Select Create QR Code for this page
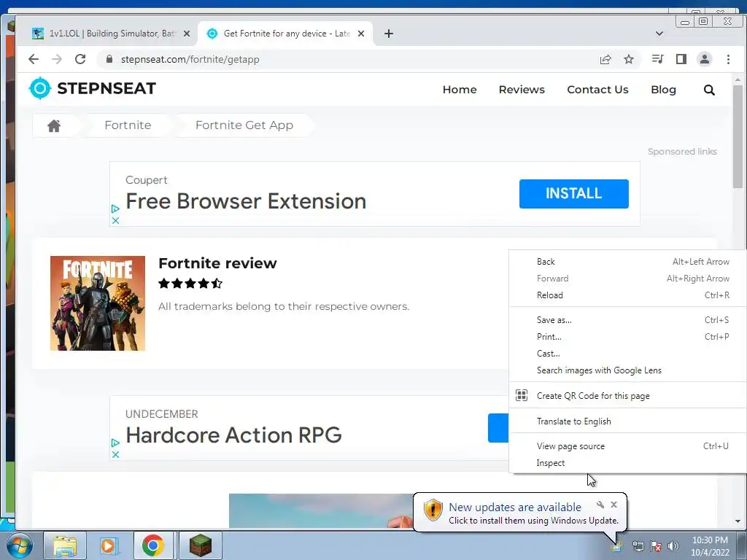This screenshot has width=747, height=560. [x=627, y=396]
